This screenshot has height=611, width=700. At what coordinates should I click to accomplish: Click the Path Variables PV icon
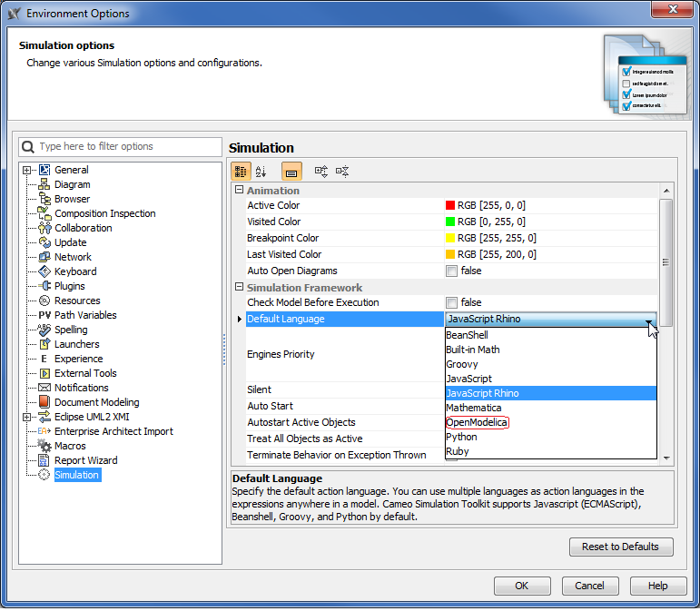point(44,316)
